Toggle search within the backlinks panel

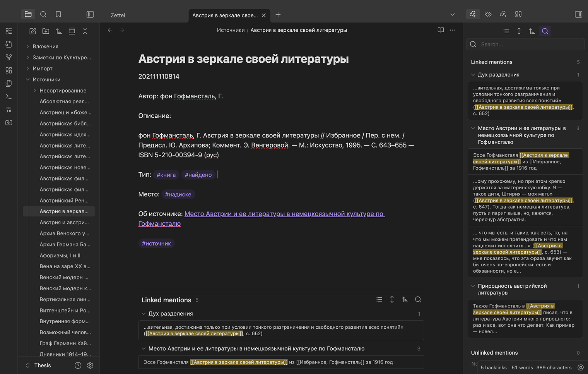pos(545,31)
